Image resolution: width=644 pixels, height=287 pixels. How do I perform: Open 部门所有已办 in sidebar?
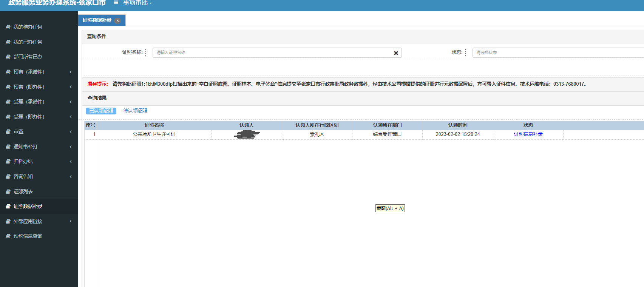tap(28, 57)
